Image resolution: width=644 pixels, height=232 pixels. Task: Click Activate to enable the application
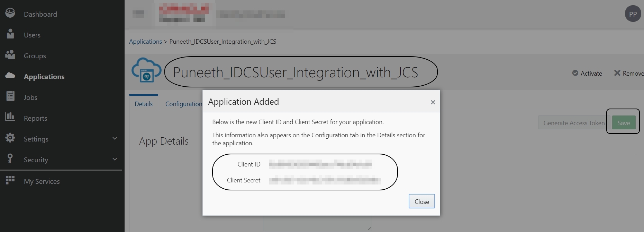[x=587, y=73]
